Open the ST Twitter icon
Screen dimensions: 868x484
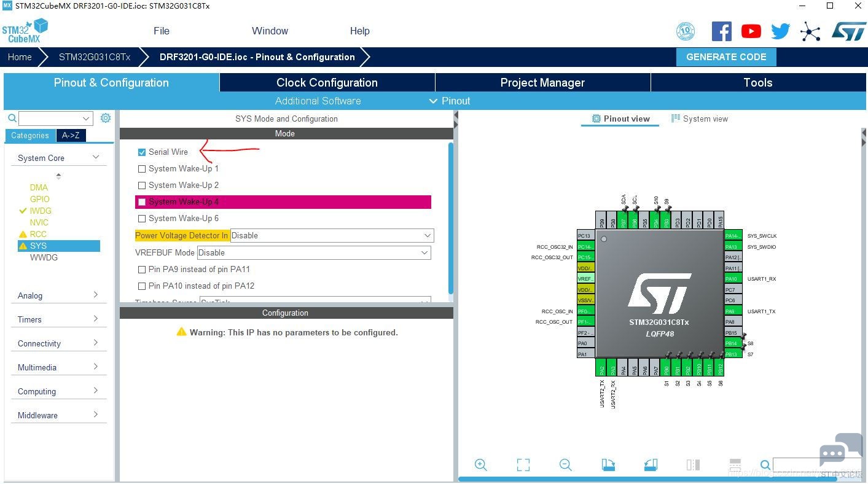[x=780, y=31]
